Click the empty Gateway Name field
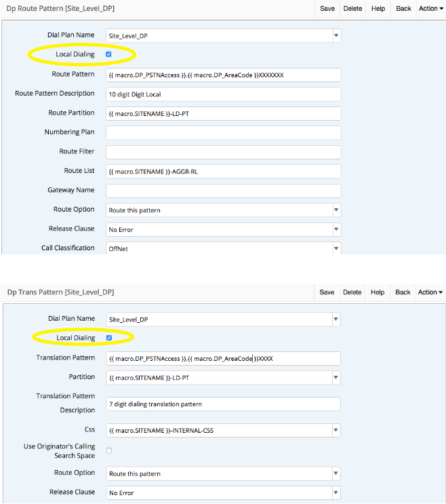The image size is (446, 504). coord(223,191)
